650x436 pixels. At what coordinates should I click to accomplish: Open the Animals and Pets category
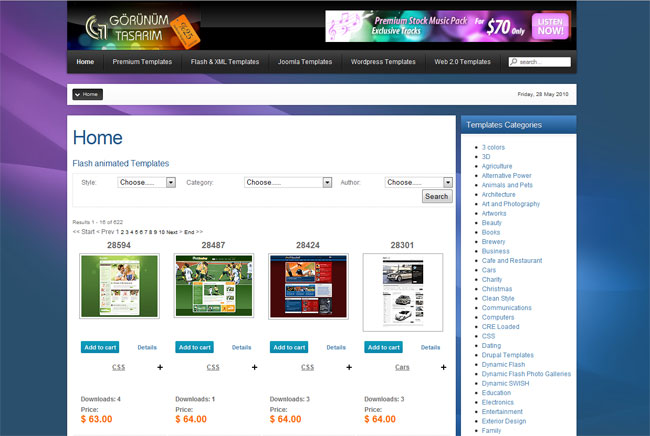point(507,185)
